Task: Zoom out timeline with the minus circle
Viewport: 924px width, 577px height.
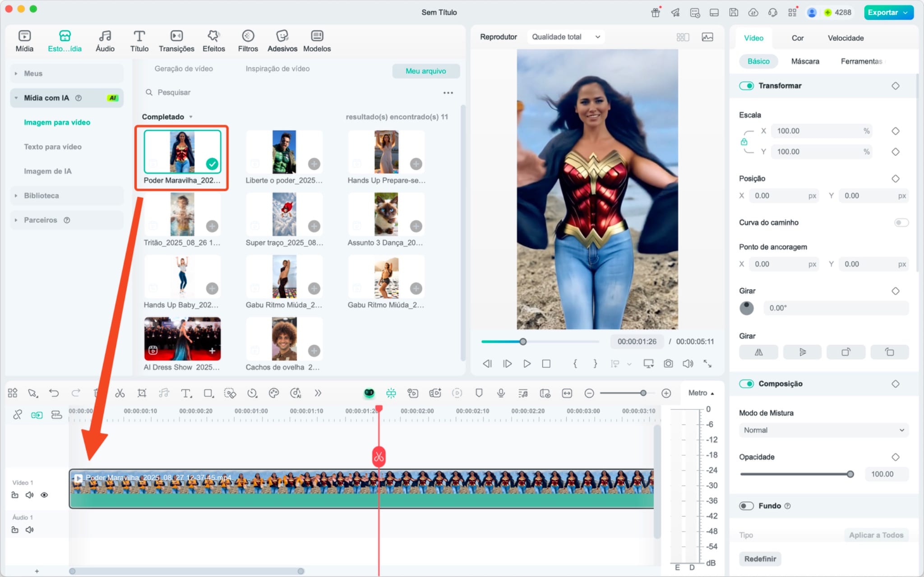Action: coord(589,393)
